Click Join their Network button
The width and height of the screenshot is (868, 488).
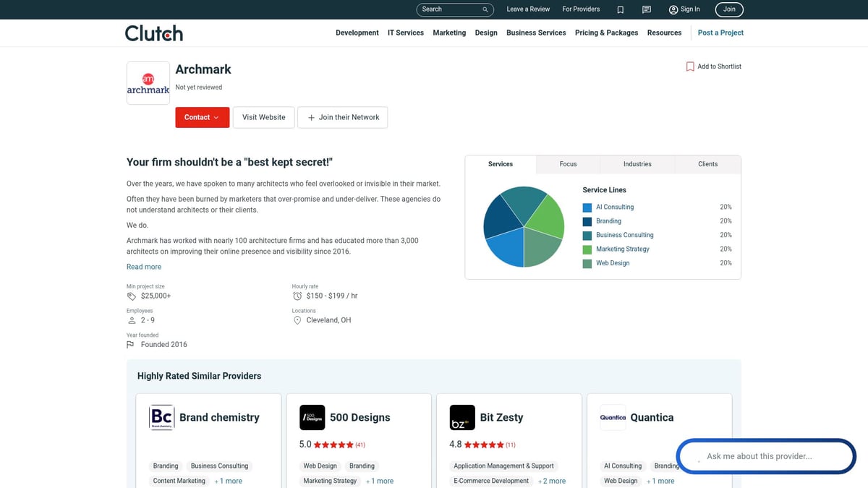click(x=342, y=117)
